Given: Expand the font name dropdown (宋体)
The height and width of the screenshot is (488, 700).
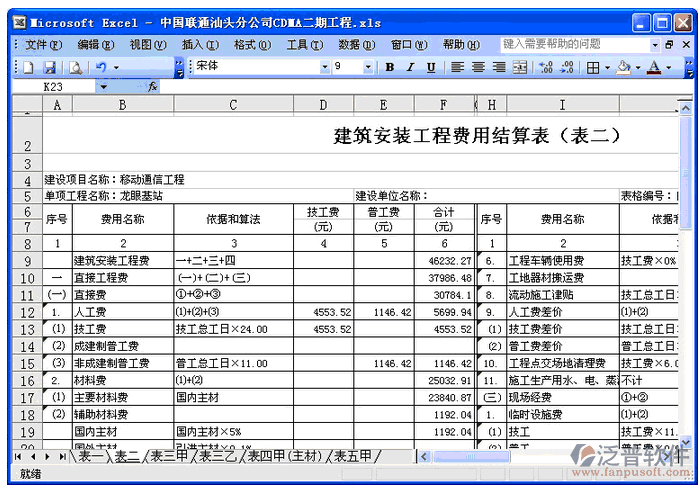Looking at the screenshot, I should (324, 67).
